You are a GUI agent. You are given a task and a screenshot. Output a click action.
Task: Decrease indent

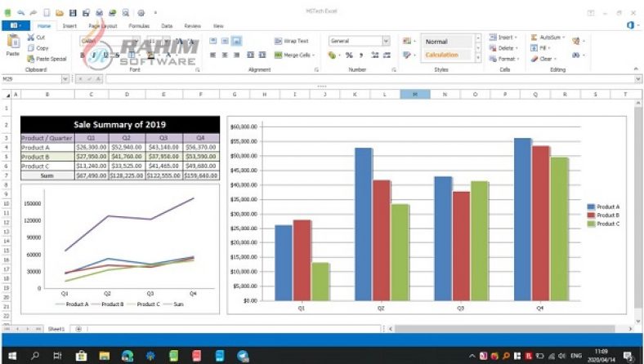[x=251, y=55]
